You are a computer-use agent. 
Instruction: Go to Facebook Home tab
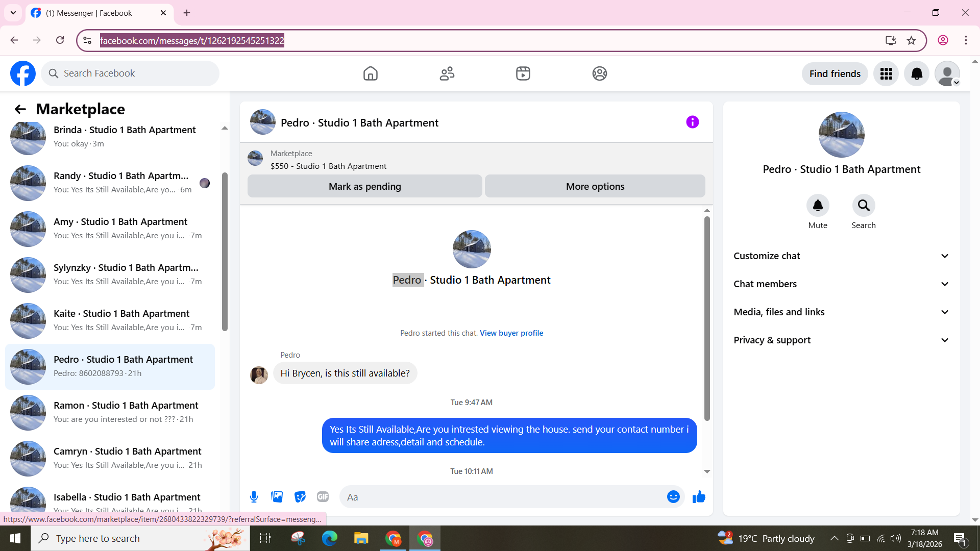click(371, 74)
